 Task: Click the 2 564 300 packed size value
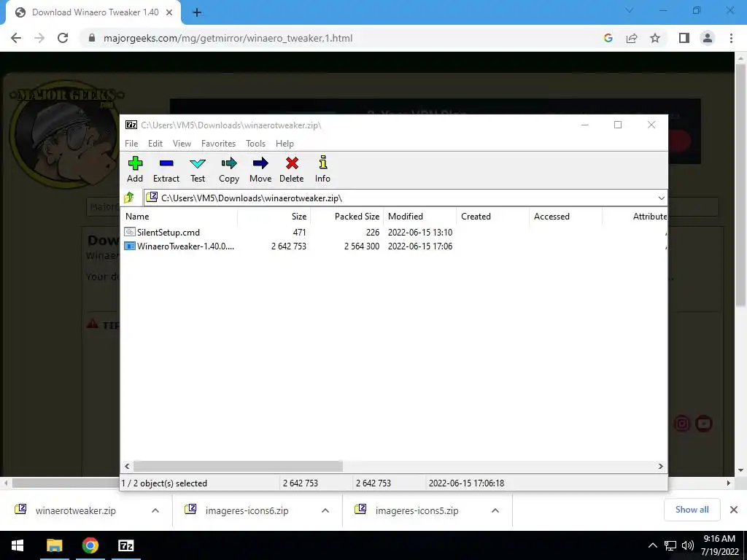point(362,246)
